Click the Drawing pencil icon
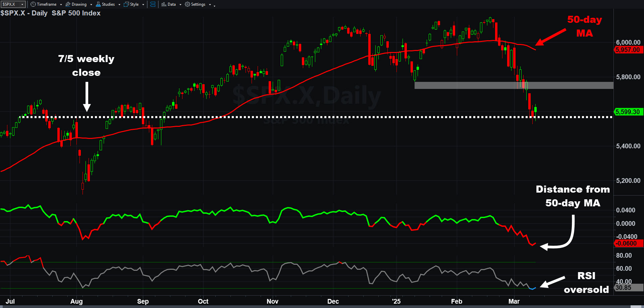The width and height of the screenshot is (644, 308). tap(68, 4)
